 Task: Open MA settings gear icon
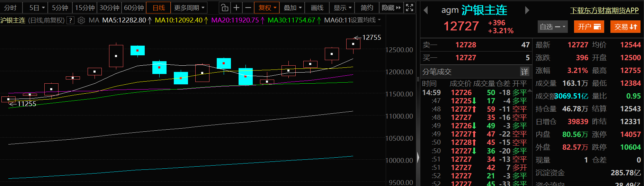(81, 20)
